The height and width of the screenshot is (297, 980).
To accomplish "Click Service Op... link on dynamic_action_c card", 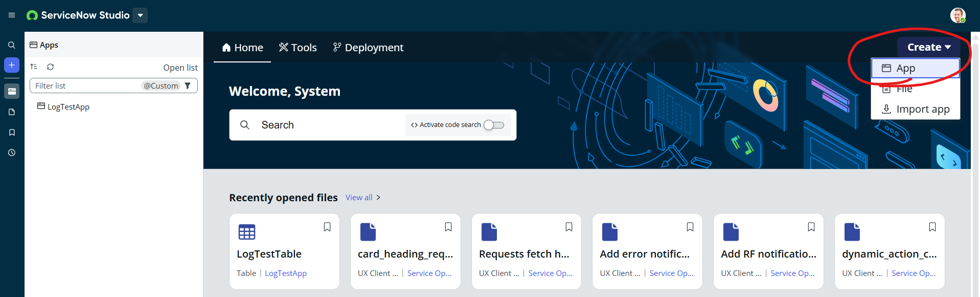I will tap(914, 273).
